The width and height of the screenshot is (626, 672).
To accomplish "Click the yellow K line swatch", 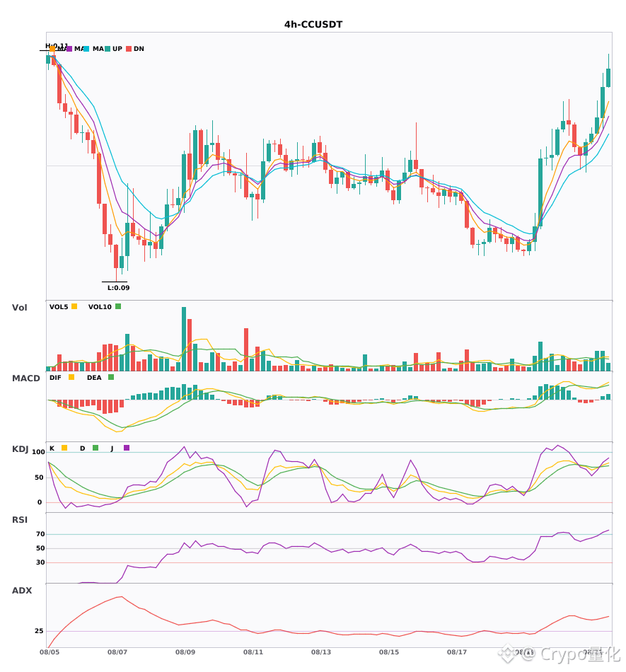I will pyautogui.click(x=64, y=448).
